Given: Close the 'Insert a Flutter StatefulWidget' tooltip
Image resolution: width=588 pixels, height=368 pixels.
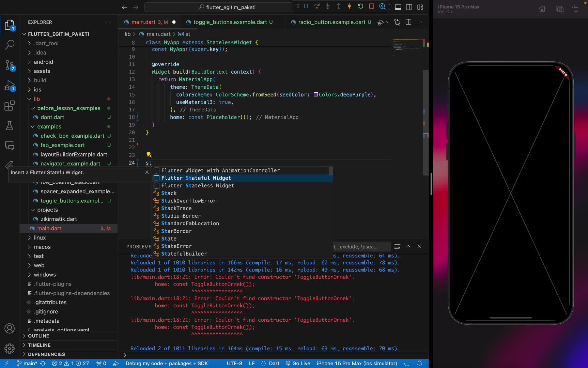Looking at the screenshot, I should (147, 172).
